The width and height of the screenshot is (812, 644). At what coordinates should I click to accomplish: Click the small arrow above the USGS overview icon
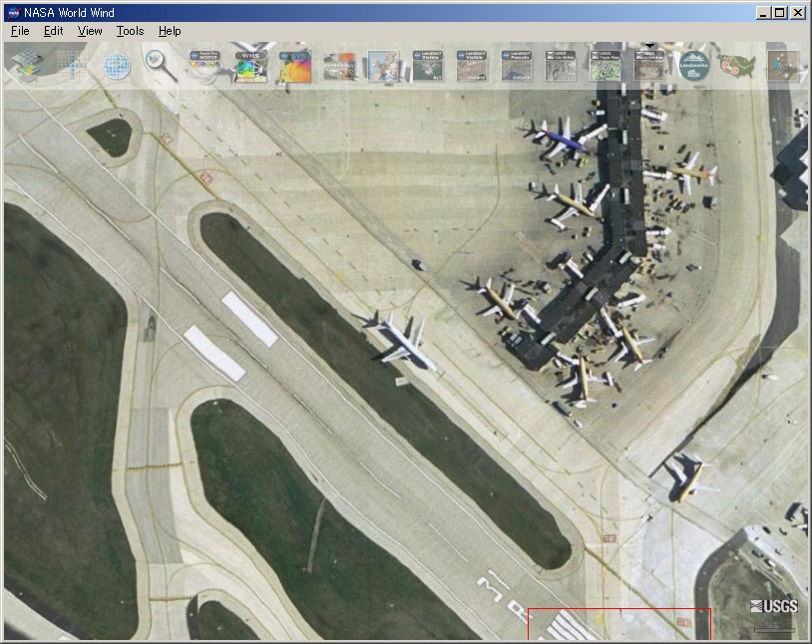(648, 45)
